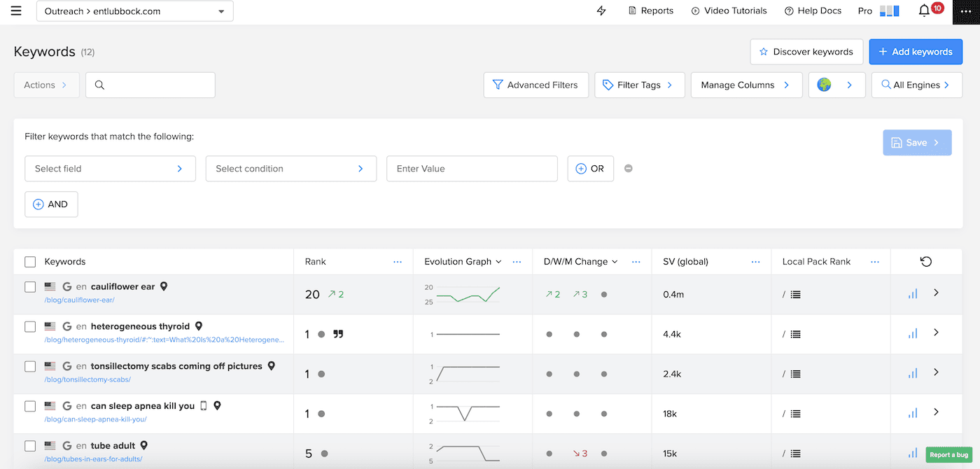980x469 pixels.
Task: Open the Outreach > entlubbock.com project dropdown
Action: coord(134,11)
